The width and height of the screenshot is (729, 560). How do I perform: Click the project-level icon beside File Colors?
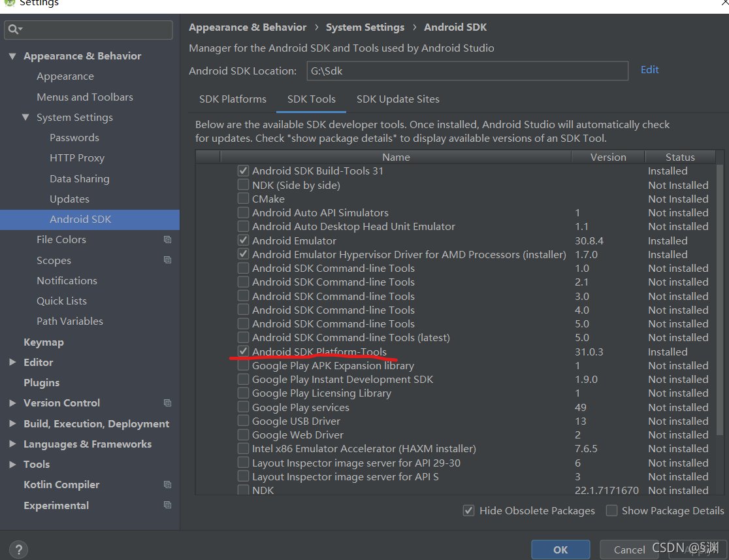coord(167,240)
